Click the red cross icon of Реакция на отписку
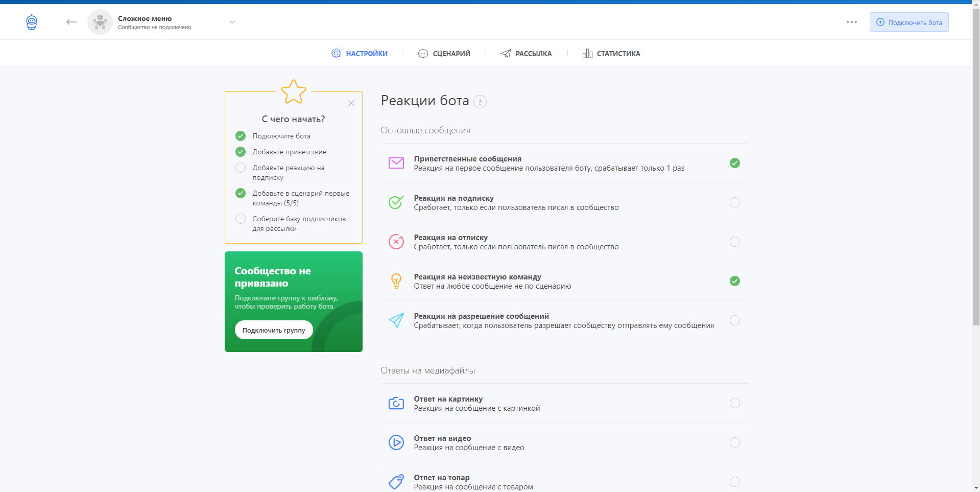This screenshot has height=492, width=980. [x=396, y=242]
